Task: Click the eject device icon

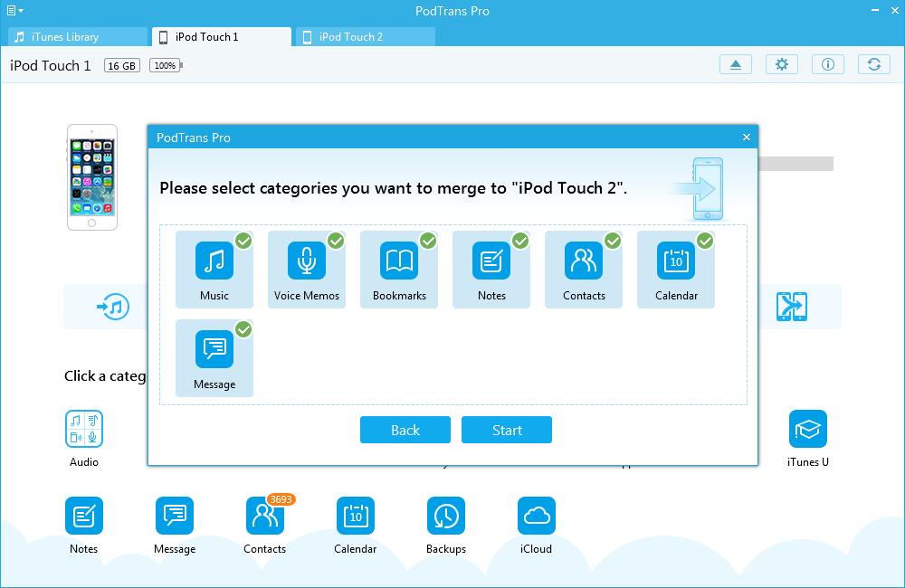Action: pos(736,64)
